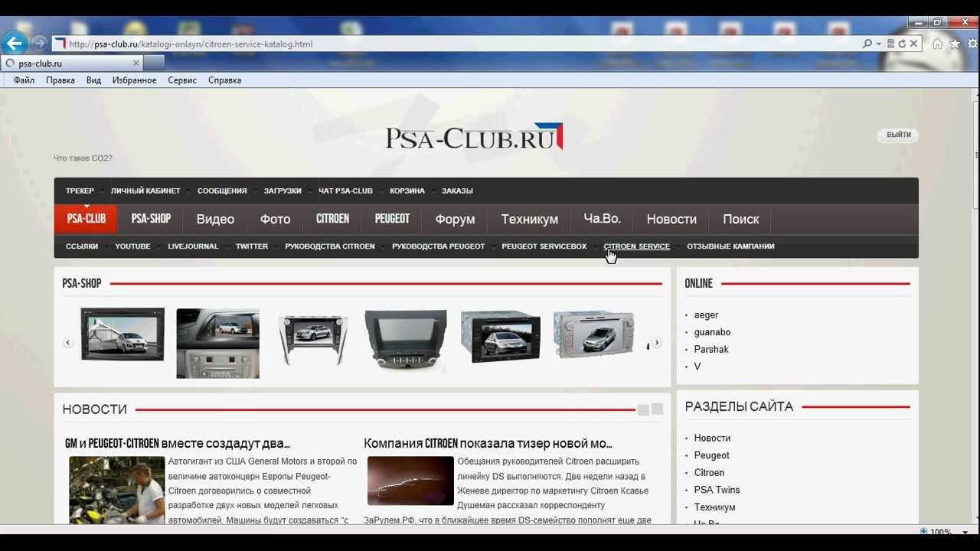Open TWITTER submenu link
This screenshot has height=551, width=980.
[252, 246]
